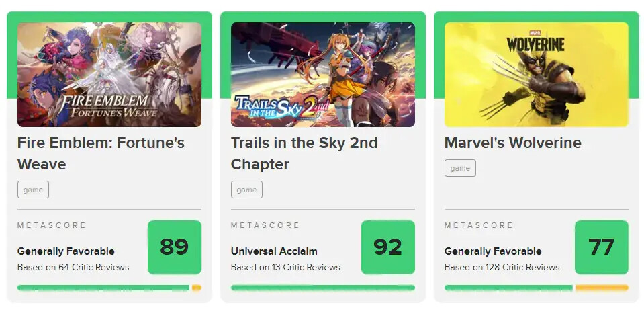
Task: Select the game tag under Trails in the Sky
Action: pos(247,190)
